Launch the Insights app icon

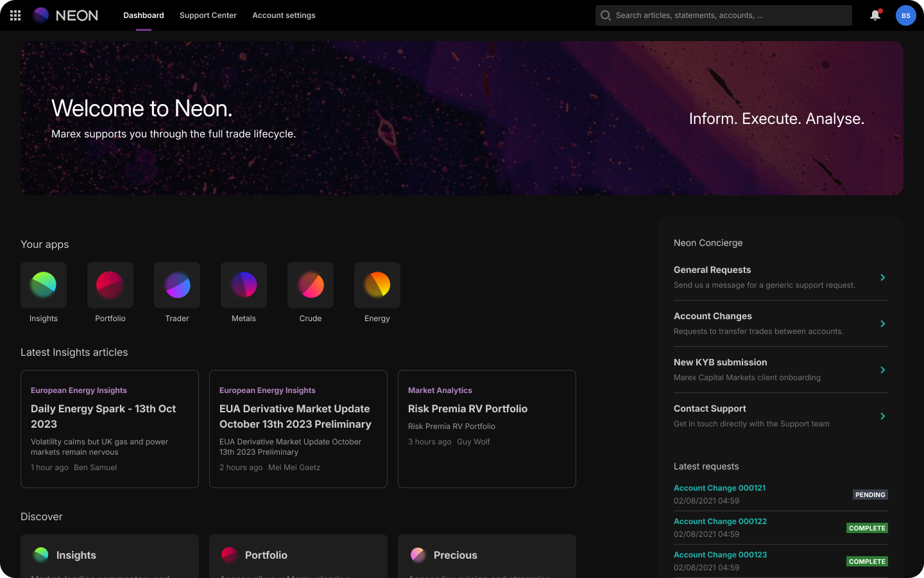44,285
